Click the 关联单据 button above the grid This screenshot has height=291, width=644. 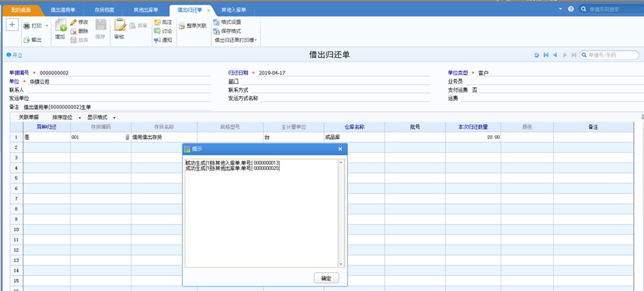(x=29, y=117)
